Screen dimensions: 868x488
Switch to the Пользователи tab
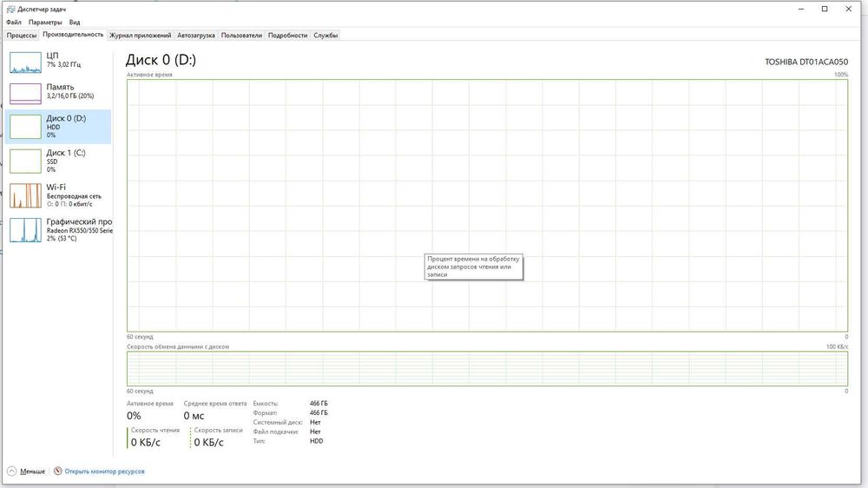pos(241,36)
